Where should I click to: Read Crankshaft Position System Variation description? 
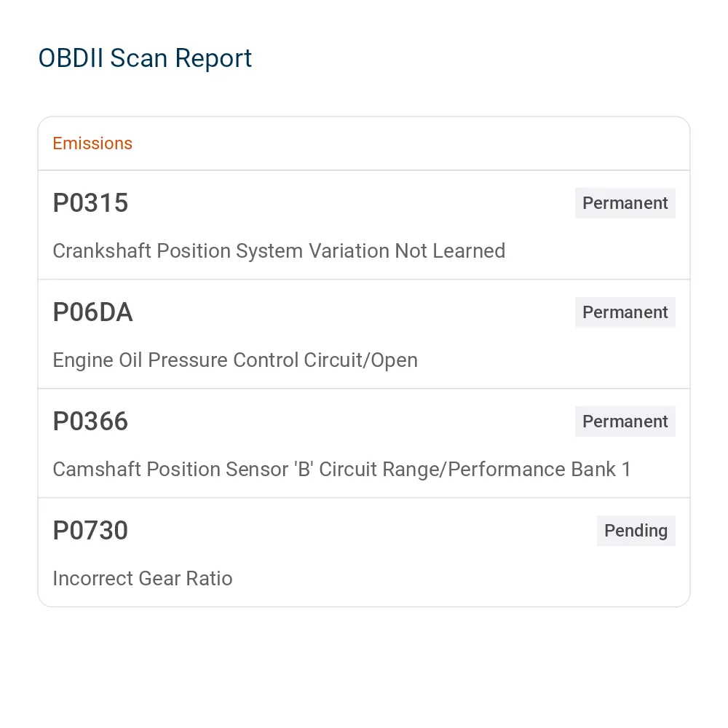[279, 250]
